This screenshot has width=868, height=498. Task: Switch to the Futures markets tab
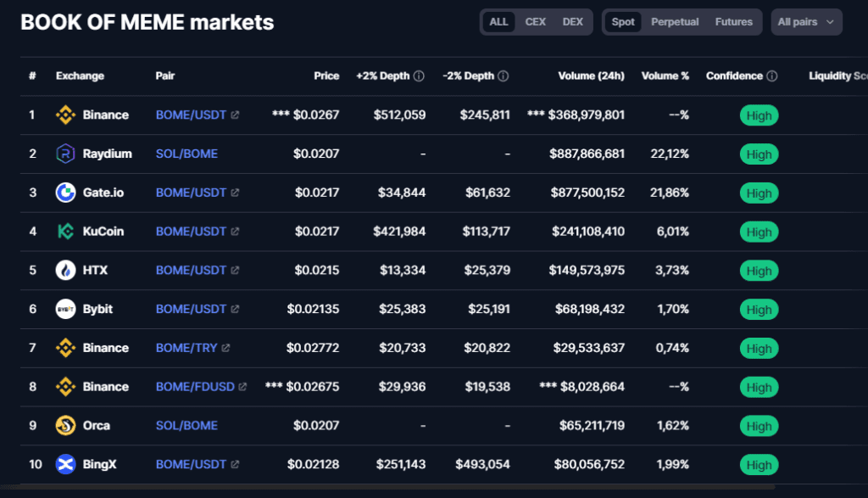[x=733, y=22]
